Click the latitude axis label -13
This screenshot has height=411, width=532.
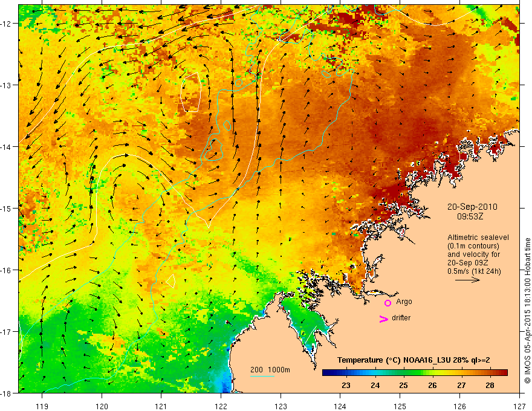click(7, 85)
